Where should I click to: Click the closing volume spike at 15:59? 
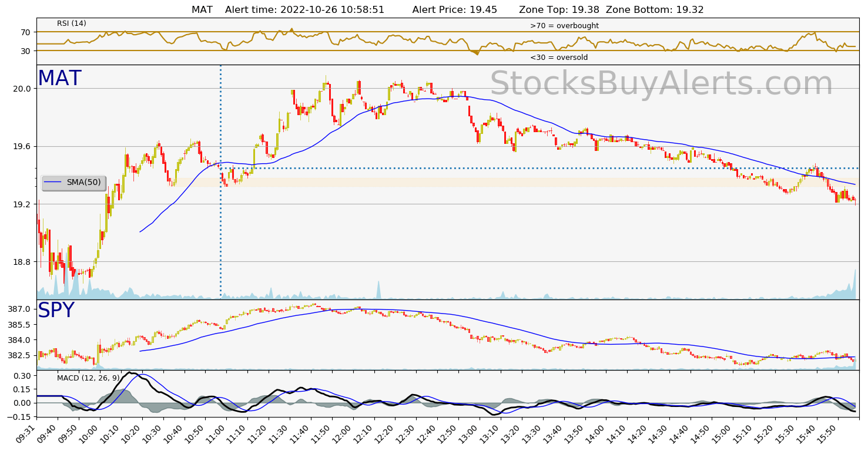855,284
